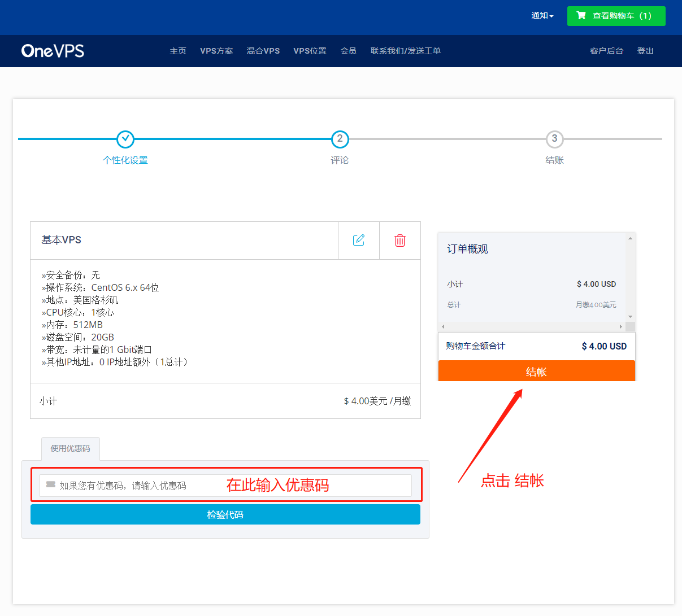Screen dimensions: 682x616
Task: Click the orange 结帐 checkout button
Action: (536, 372)
